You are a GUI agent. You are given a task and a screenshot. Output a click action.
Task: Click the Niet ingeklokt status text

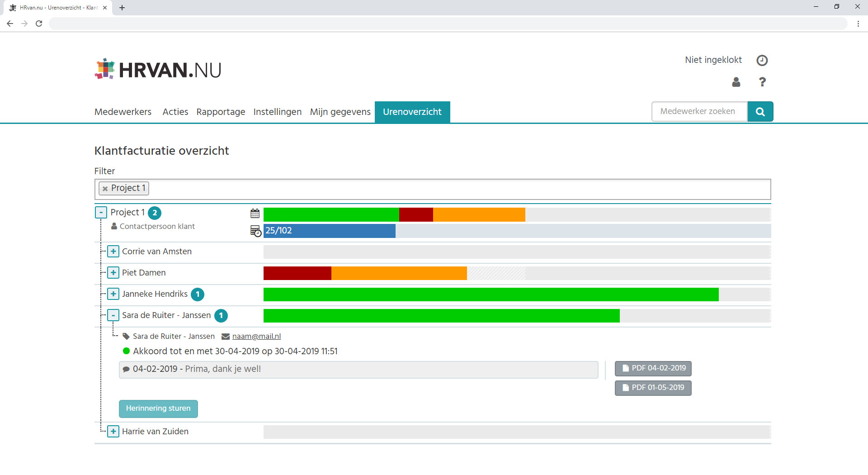pyautogui.click(x=713, y=60)
